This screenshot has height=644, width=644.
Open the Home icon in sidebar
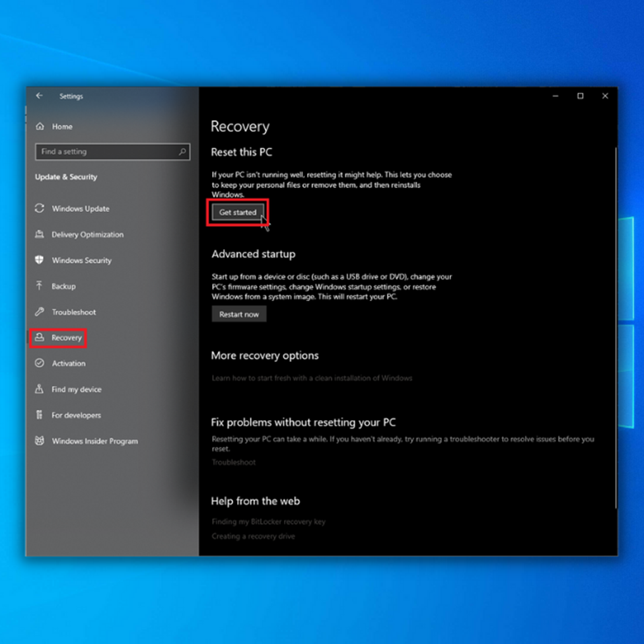40,127
